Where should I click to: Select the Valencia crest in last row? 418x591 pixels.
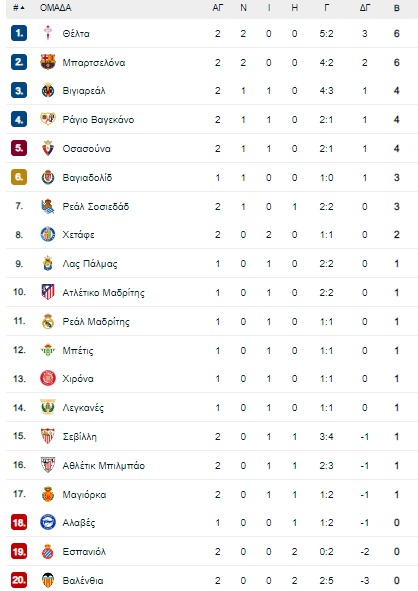coord(48,580)
